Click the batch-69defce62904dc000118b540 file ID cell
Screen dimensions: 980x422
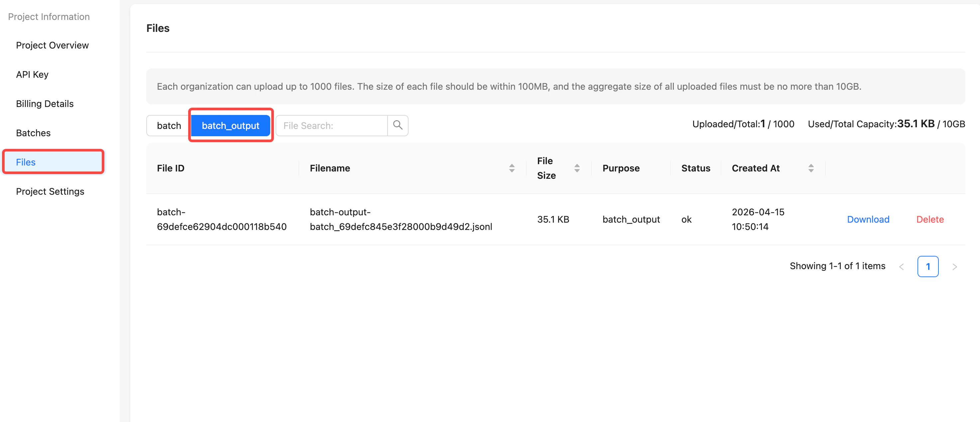221,219
